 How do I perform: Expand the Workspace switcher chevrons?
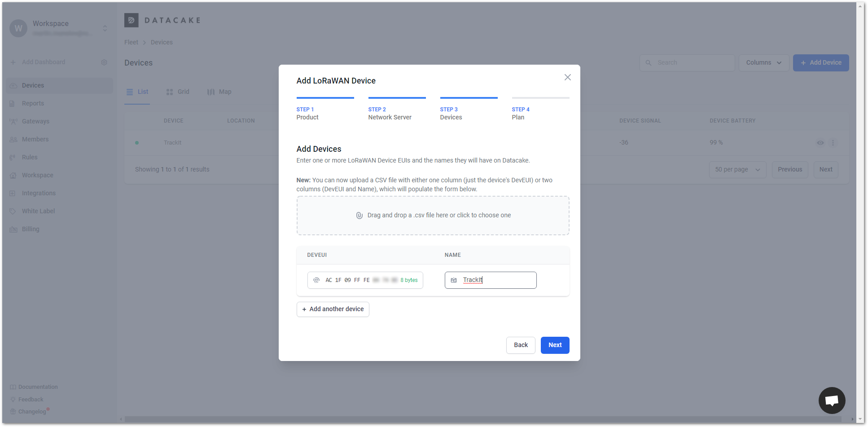(x=105, y=28)
